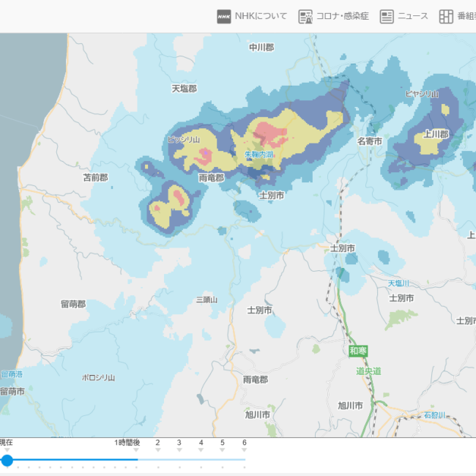Click the green 和寒 interchange sign
The image size is (476, 476).
point(357,351)
